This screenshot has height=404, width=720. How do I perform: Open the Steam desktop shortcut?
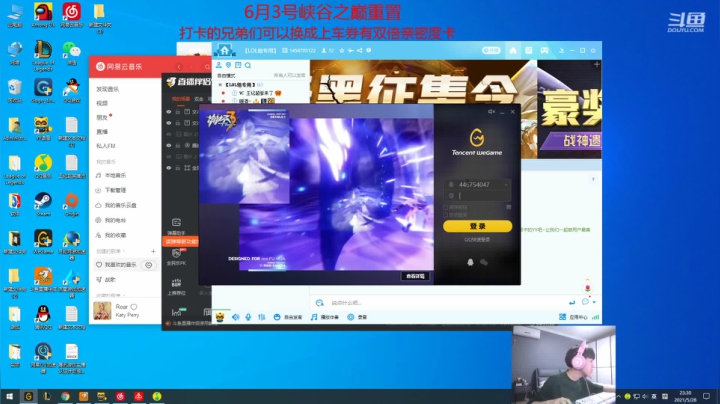click(43, 204)
